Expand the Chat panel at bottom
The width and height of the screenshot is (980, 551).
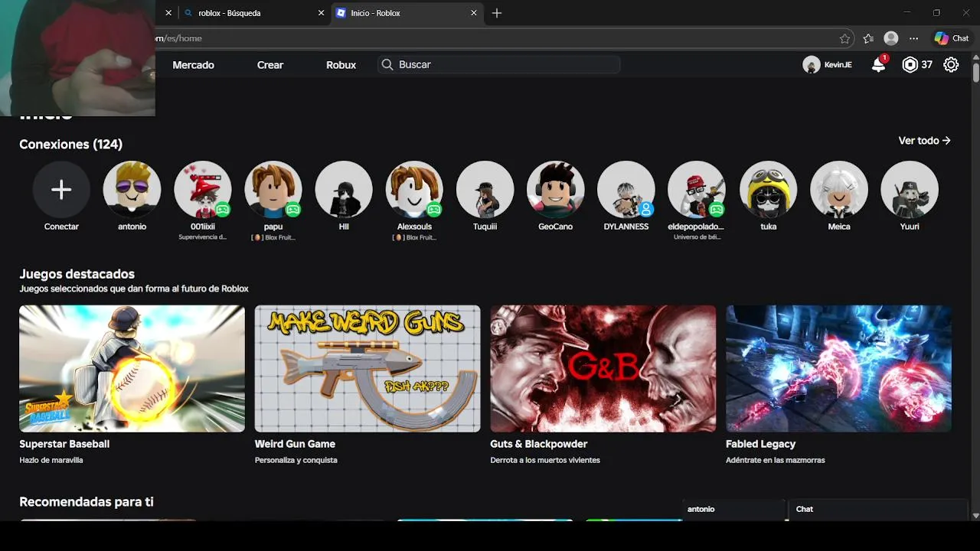click(x=878, y=510)
